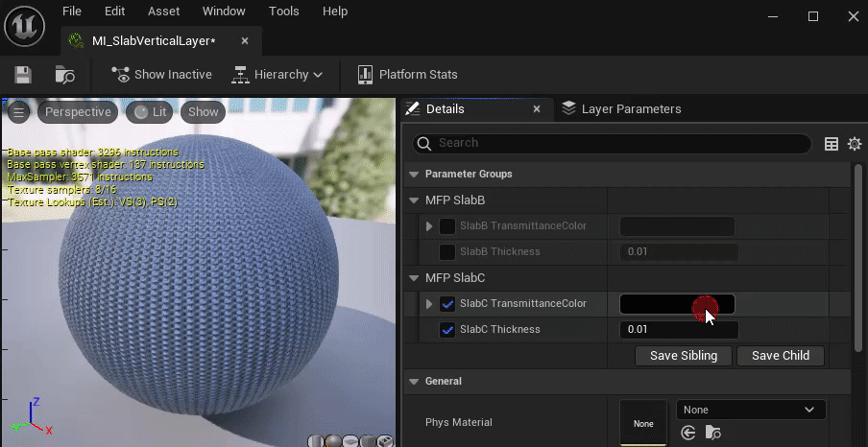Viewport: 868px width, 447px height.
Task: Click the Details panel vertical scrollbar
Action: pos(858,257)
